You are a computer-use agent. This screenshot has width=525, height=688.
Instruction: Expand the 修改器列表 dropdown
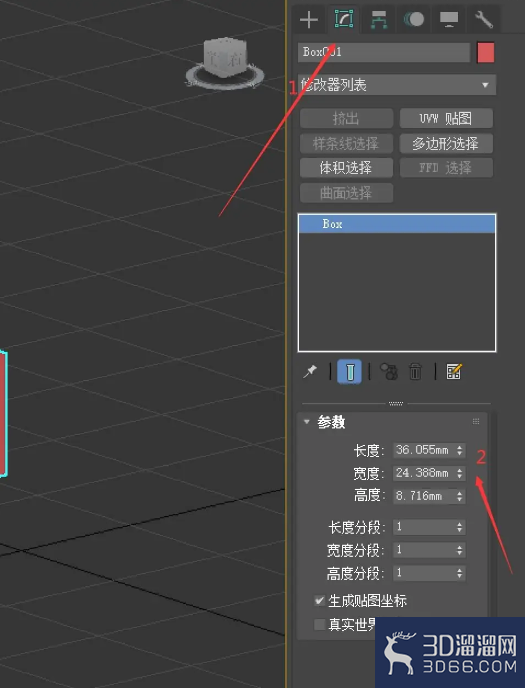click(397, 85)
